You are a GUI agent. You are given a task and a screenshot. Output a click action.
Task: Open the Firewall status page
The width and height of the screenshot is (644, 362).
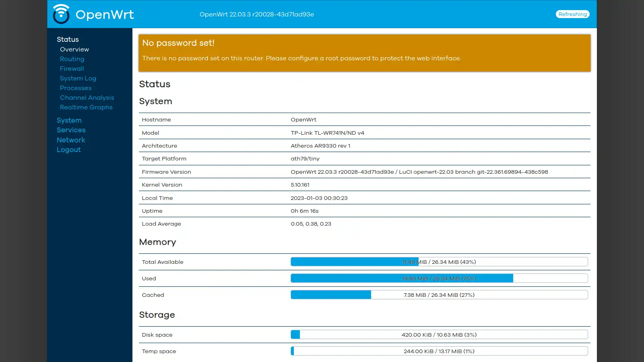[x=72, y=68]
